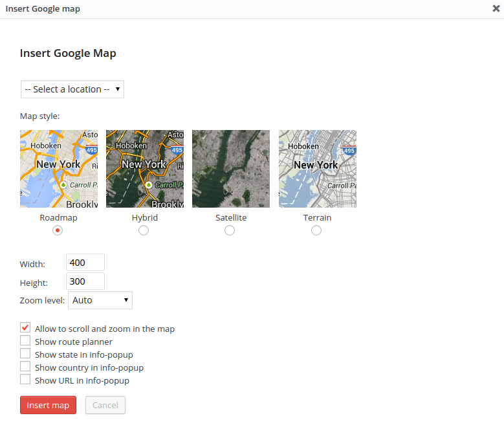
Task: Focus the Width input field
Action: point(85,262)
